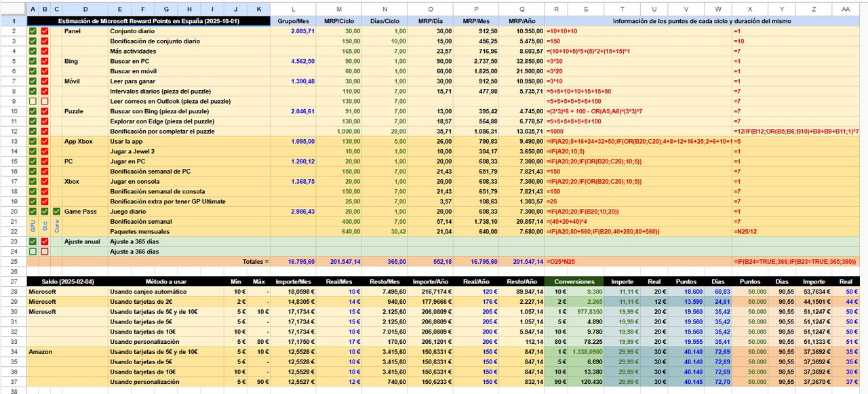Image resolution: width=868 pixels, height=394 pixels.
Task: Click the title cell Estimación de Microsoft Reward Points
Action: (149, 21)
